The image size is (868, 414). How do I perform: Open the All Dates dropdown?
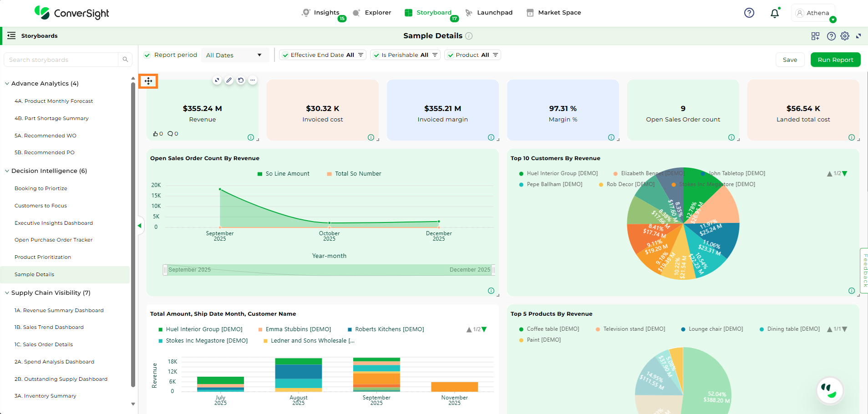[234, 55]
